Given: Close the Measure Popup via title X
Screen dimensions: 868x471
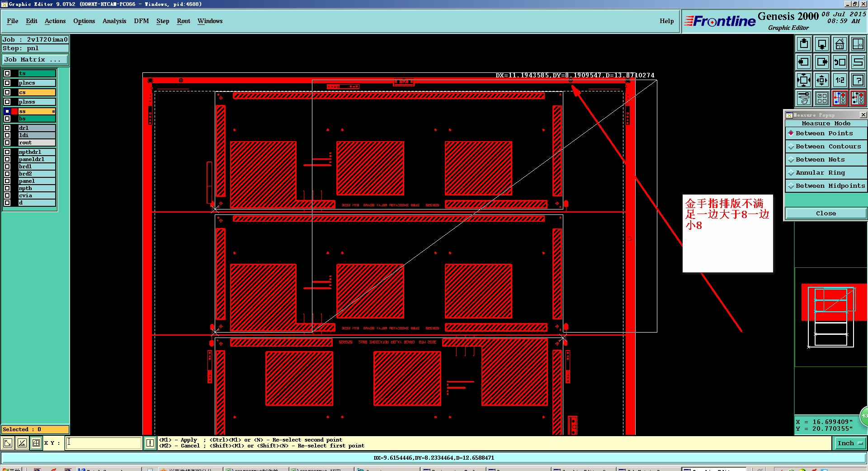Looking at the screenshot, I should [x=863, y=115].
